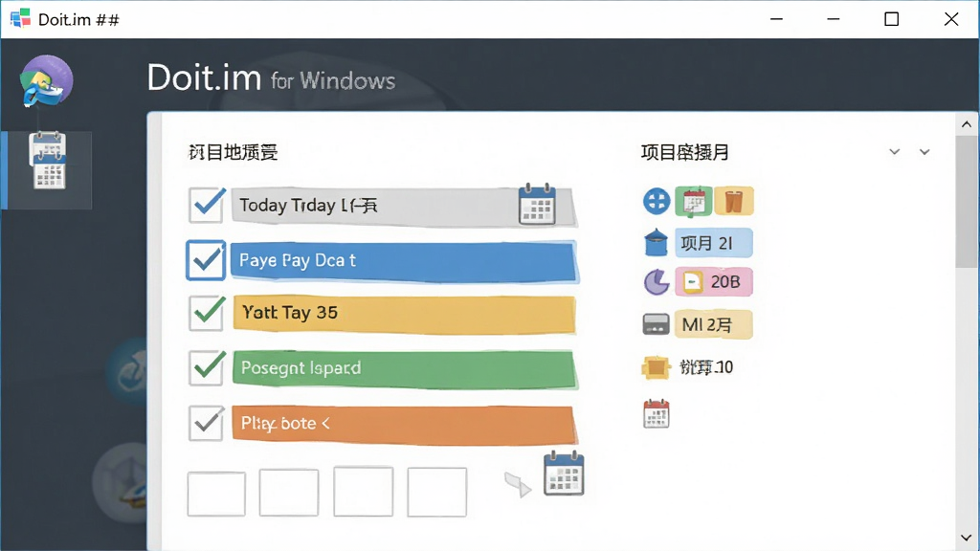Click the Doit.im profile avatar
The width and height of the screenshot is (980, 551).
tap(46, 81)
